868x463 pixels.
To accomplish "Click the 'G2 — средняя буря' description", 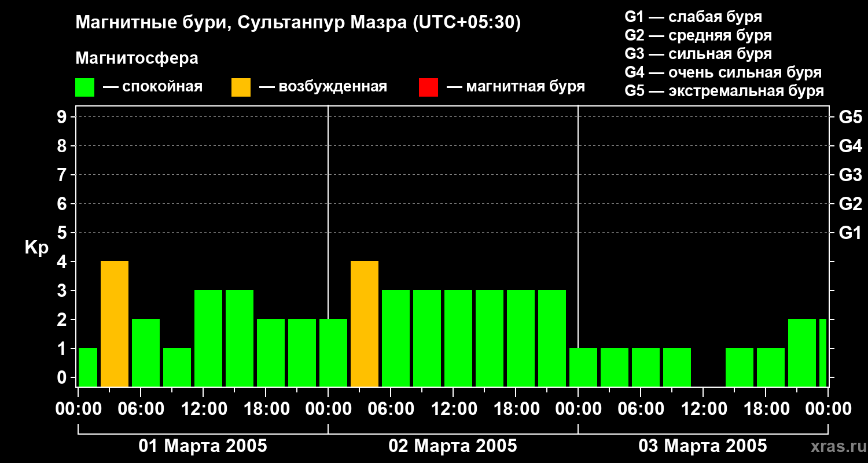I will [x=698, y=35].
